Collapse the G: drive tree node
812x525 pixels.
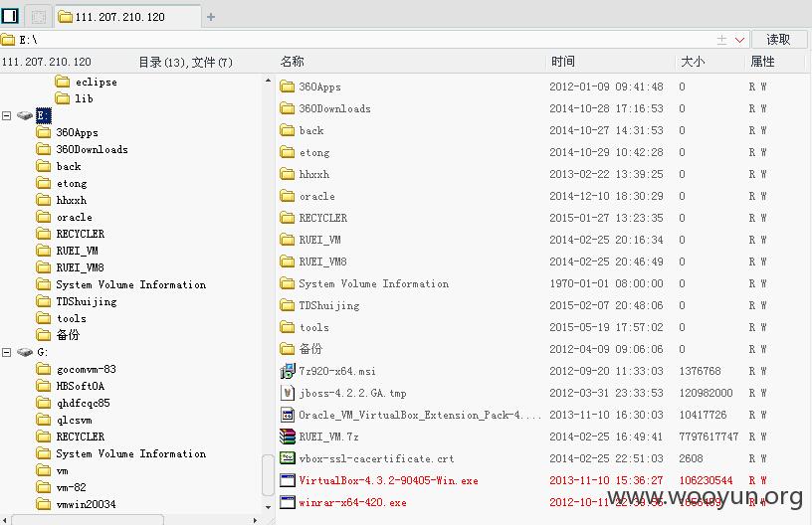6,352
